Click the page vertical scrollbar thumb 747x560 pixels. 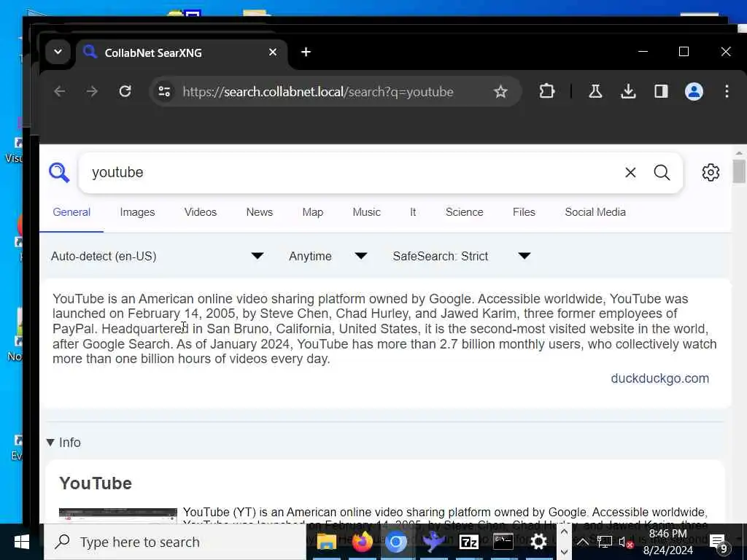tap(738, 171)
